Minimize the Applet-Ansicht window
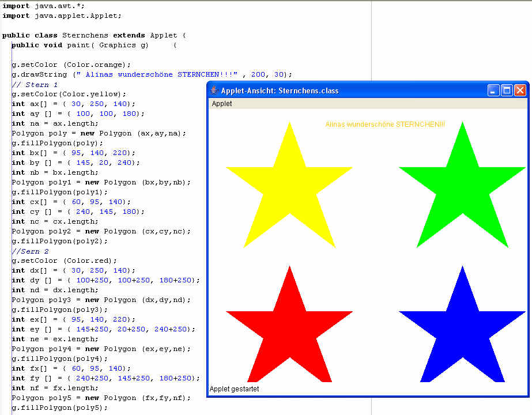Image resolution: width=532 pixels, height=415 pixels. click(493, 90)
